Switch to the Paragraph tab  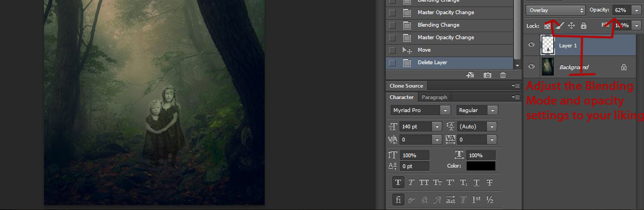click(434, 97)
